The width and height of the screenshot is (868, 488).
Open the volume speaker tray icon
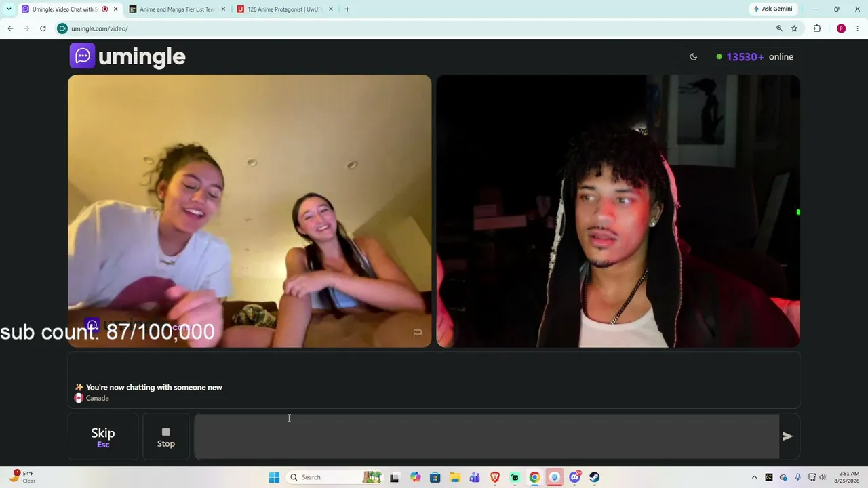tap(823, 477)
